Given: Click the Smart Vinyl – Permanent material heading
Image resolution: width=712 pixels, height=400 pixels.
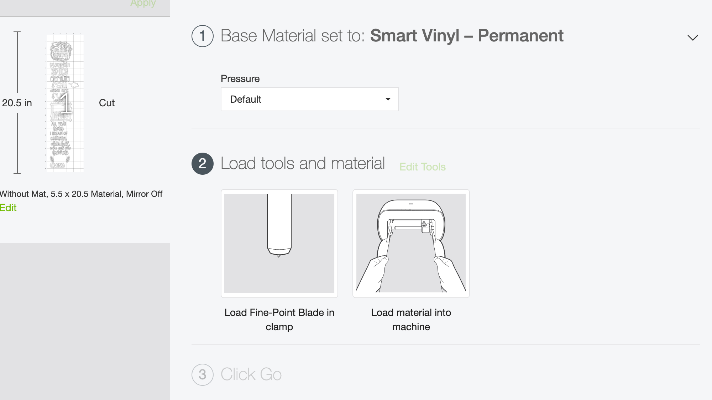Looking at the screenshot, I should coord(466,36).
